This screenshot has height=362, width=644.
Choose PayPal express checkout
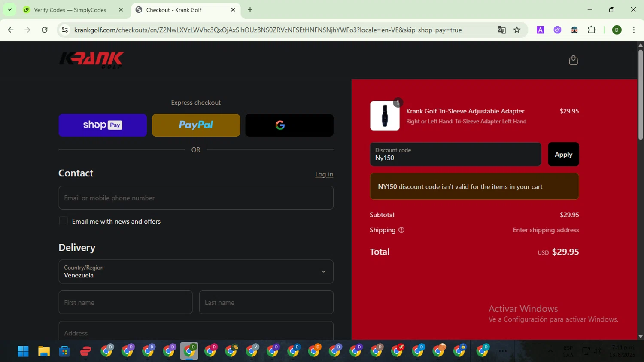click(x=196, y=125)
